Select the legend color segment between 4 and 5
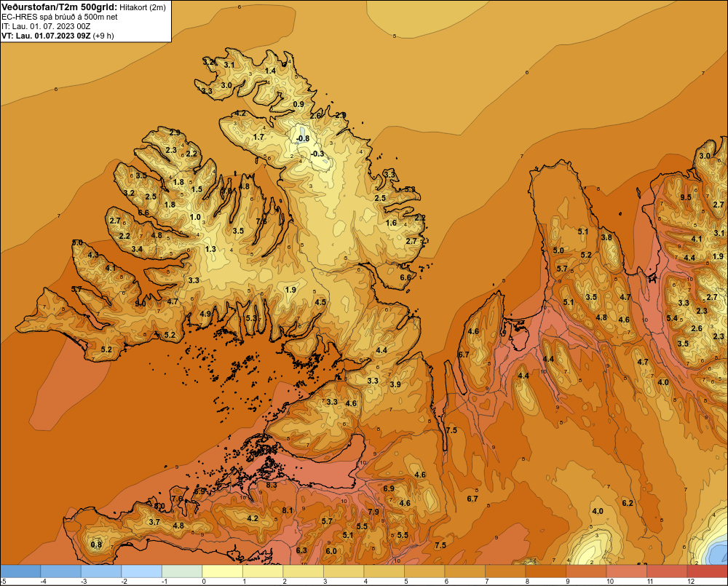 [384, 571]
